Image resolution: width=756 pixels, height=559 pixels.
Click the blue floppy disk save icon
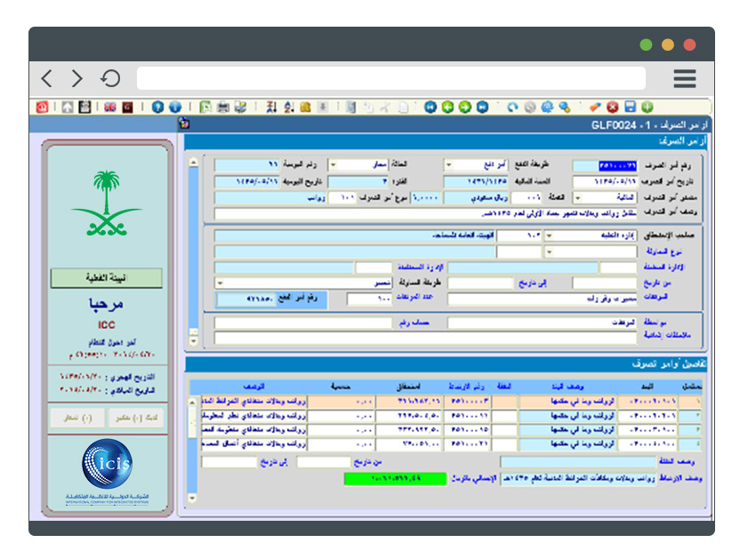[x=630, y=108]
